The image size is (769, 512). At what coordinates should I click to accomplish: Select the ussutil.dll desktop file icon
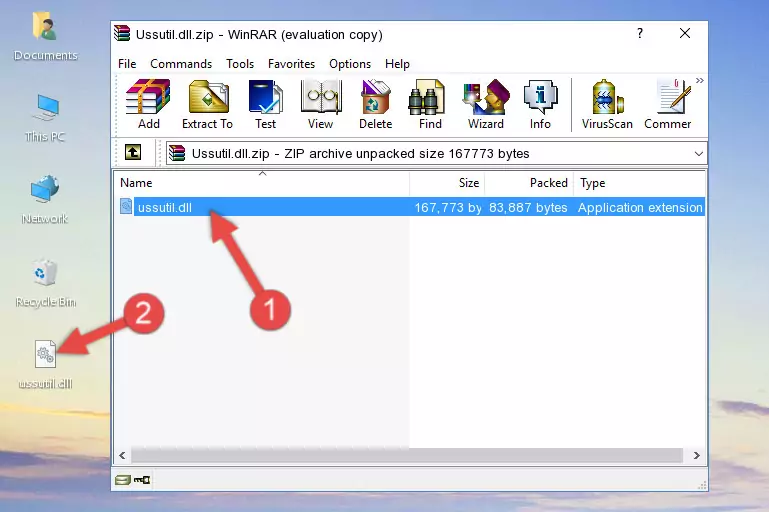(x=46, y=364)
